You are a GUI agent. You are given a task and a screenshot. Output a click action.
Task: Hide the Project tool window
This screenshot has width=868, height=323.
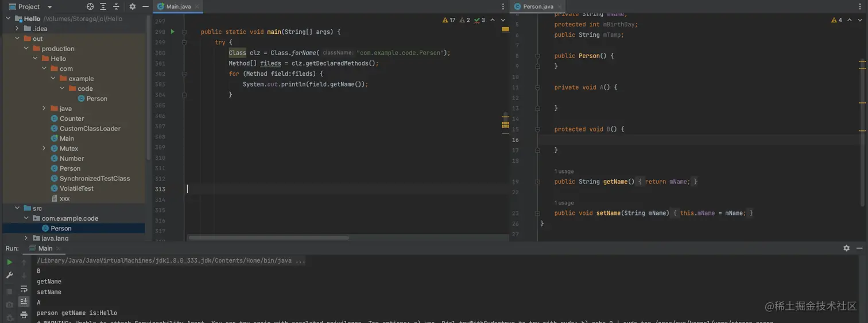[x=145, y=7]
